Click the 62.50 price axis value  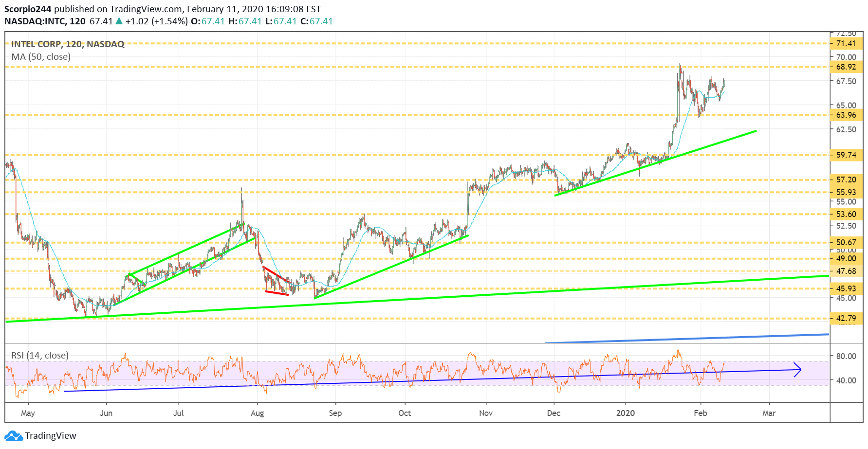click(846, 129)
